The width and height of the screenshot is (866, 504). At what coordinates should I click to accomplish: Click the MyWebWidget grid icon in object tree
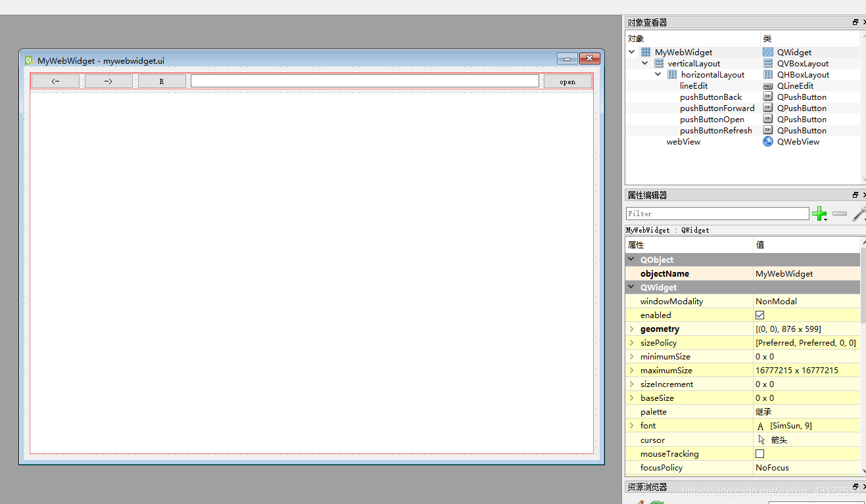click(x=646, y=52)
